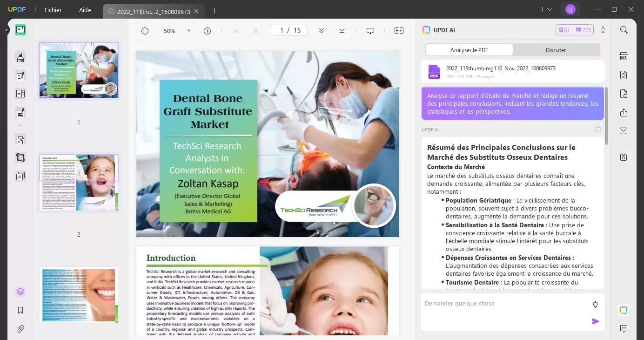The height and width of the screenshot is (340, 644).
Task: Toggle the prompt lightbulb icon
Action: [595, 304]
